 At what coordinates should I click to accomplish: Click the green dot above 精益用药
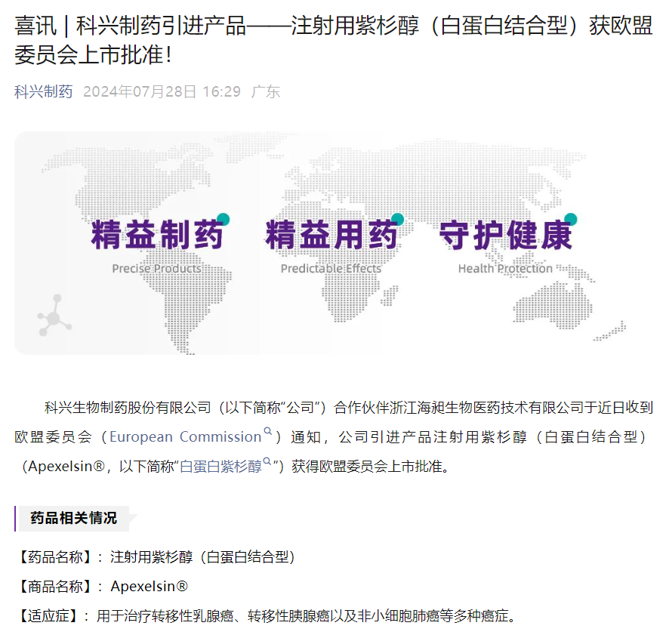point(399,218)
